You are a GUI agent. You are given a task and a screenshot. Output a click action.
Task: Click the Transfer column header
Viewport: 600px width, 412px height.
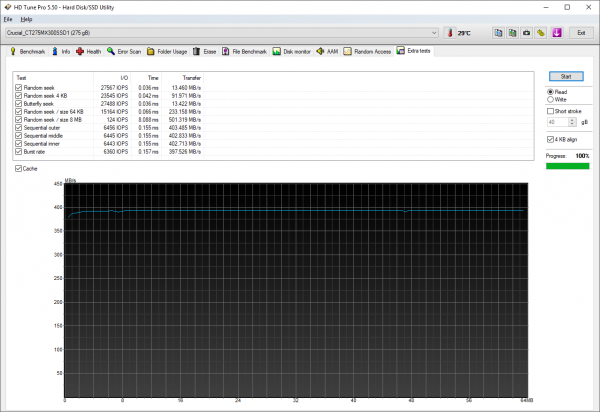tap(183, 78)
